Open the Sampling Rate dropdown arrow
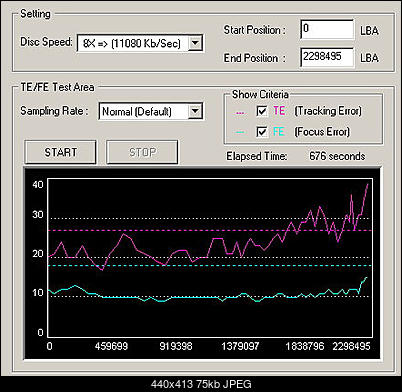 coord(195,111)
